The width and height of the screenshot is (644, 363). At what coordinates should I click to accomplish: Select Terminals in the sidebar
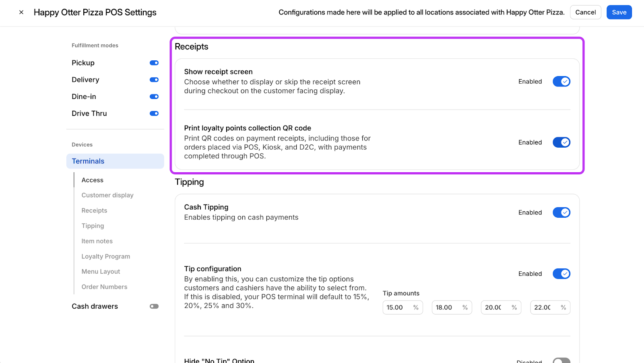click(x=115, y=161)
